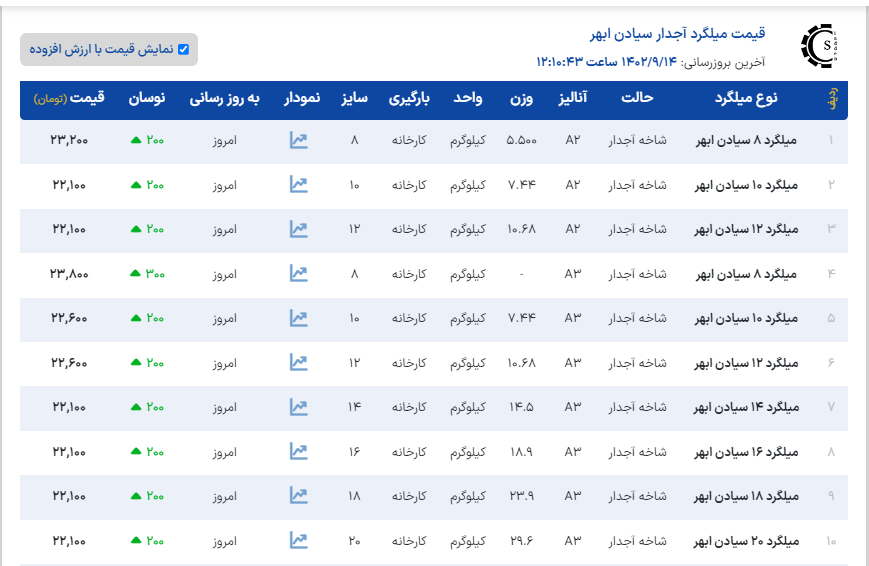The height and width of the screenshot is (566, 869).
Task: Open price chart for row 3
Action: click(298, 229)
